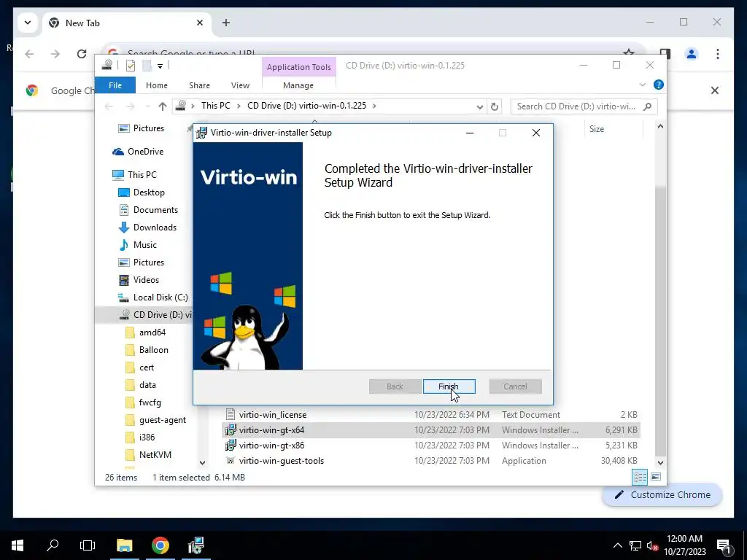747x560 pixels.
Task: Expand chevron after CD Drive breadcrumb
Action: [374, 106]
